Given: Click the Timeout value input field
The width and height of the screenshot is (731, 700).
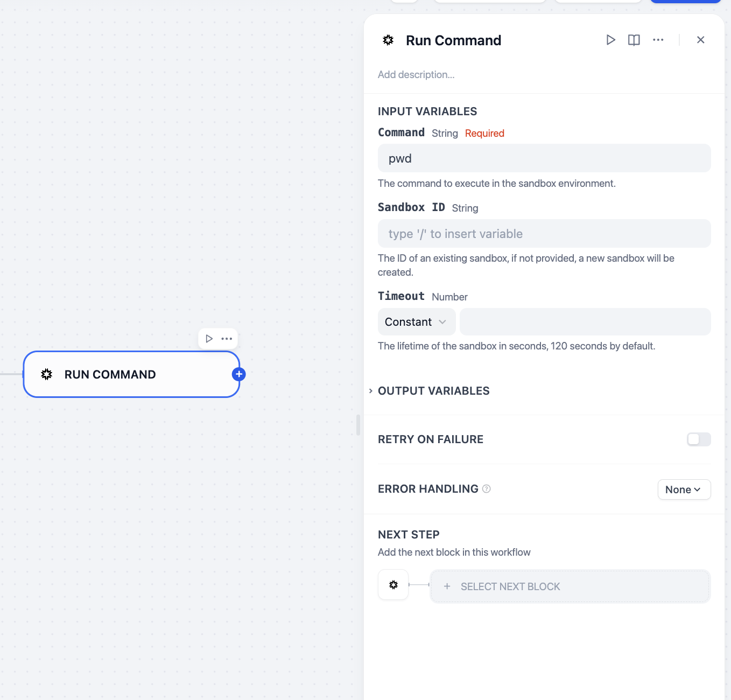Looking at the screenshot, I should tap(585, 322).
